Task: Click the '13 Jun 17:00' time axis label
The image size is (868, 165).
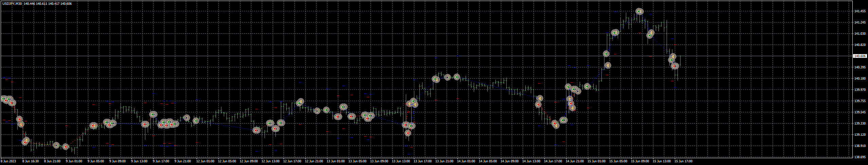Action: (422, 161)
